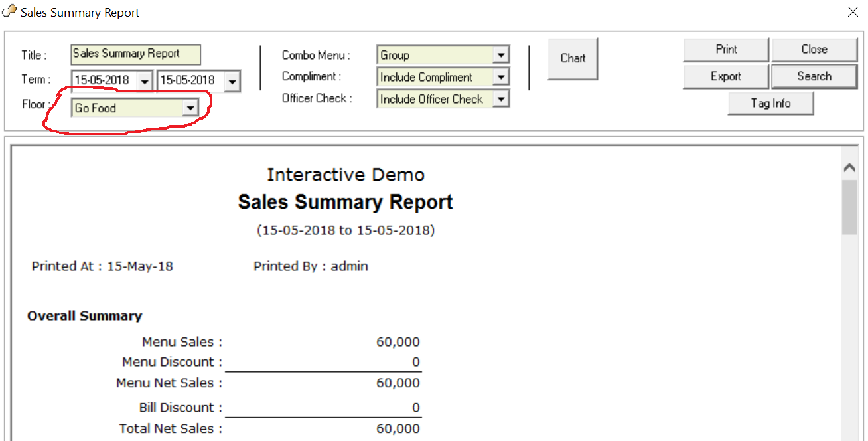This screenshot has height=441, width=868.
Task: Open the end date dropdown arrow
Action: tap(232, 81)
